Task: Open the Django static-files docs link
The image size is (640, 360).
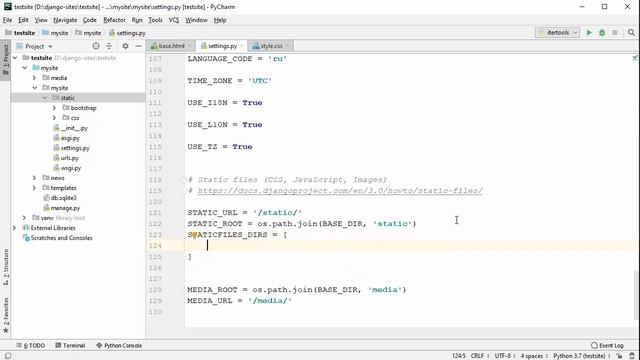Action: click(340, 191)
